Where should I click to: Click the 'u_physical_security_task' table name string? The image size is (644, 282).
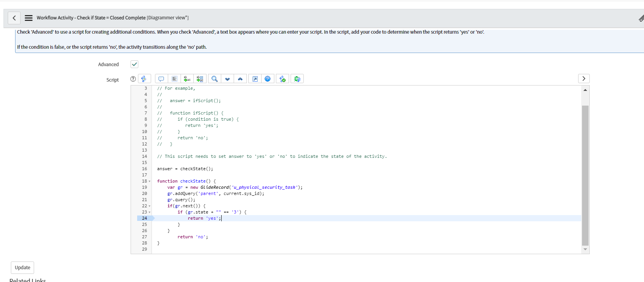click(x=265, y=188)
